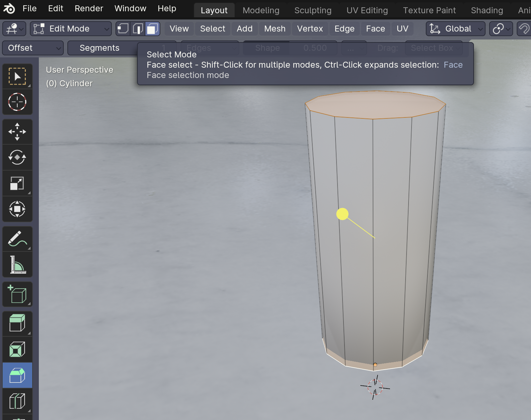Select the Move tool

click(x=17, y=132)
